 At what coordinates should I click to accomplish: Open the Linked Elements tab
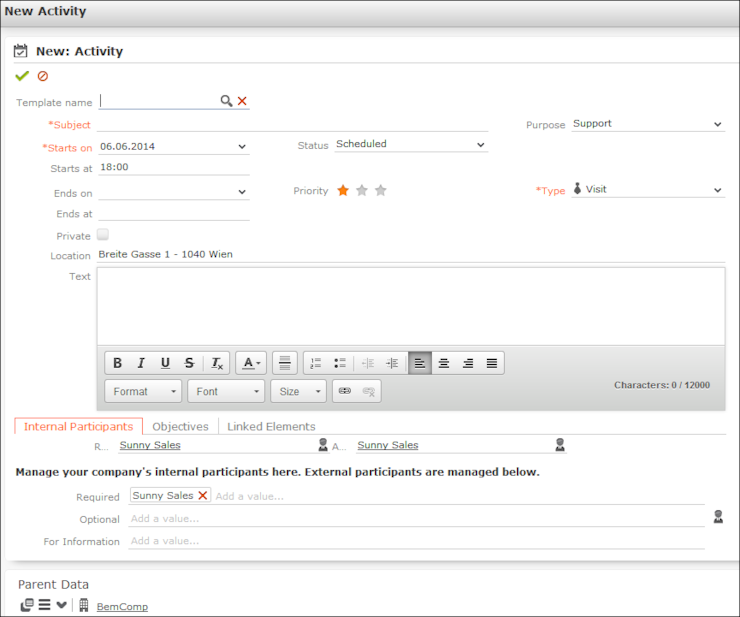pyautogui.click(x=271, y=426)
